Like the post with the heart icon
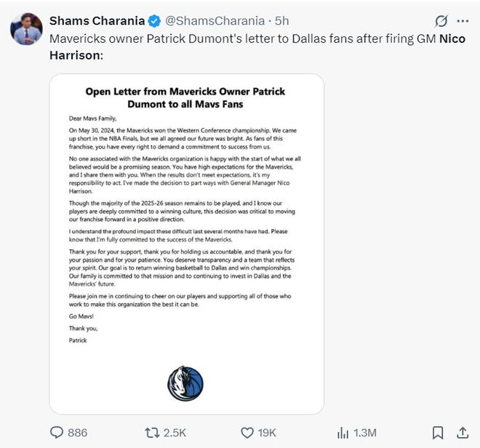Screen dimensions: 480x448 (x=247, y=433)
